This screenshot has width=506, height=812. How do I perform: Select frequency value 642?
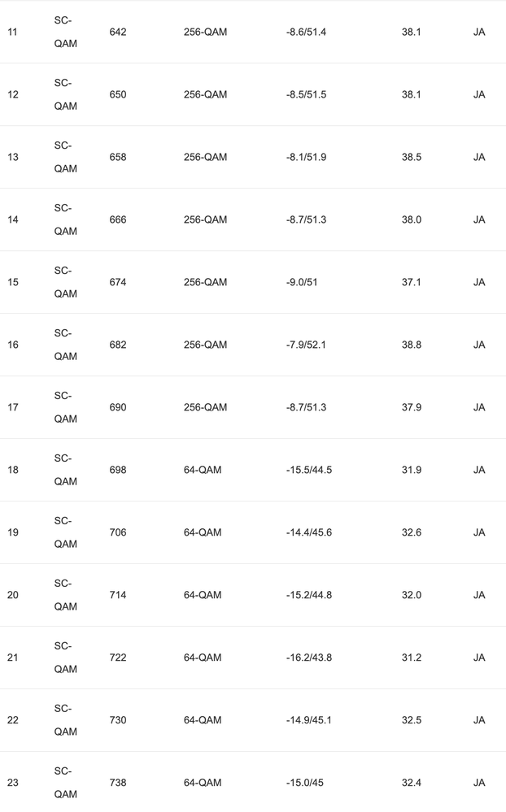(x=118, y=33)
